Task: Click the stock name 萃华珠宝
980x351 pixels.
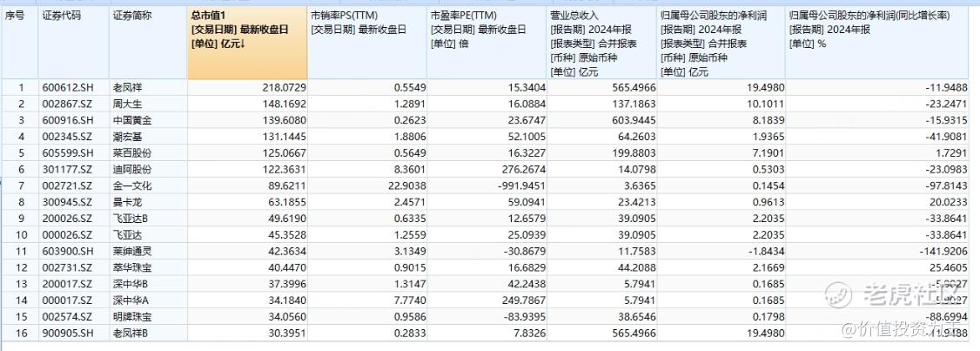Action: [x=132, y=267]
